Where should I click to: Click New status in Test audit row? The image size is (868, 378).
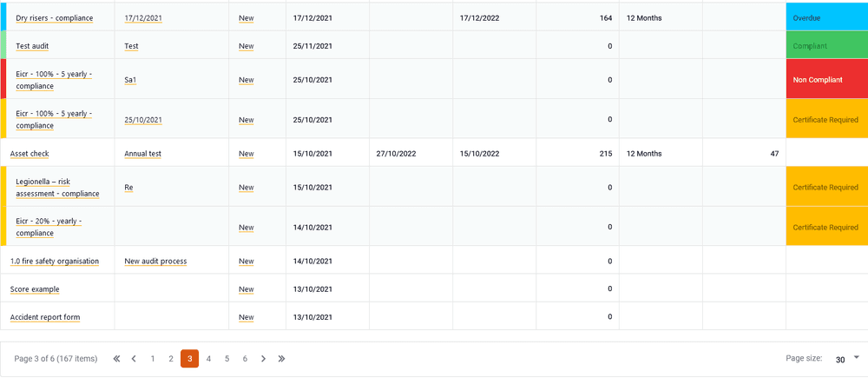(x=247, y=46)
